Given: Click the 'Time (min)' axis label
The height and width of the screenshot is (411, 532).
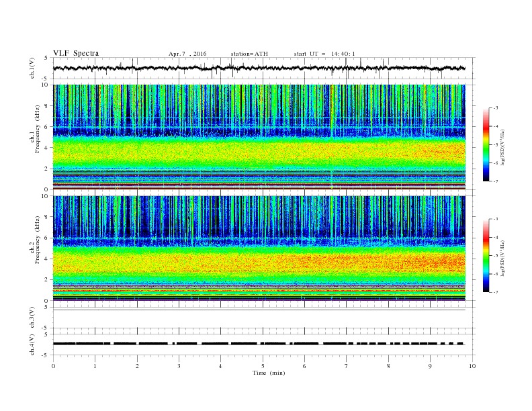Looking at the screenshot, I should [x=269, y=373].
